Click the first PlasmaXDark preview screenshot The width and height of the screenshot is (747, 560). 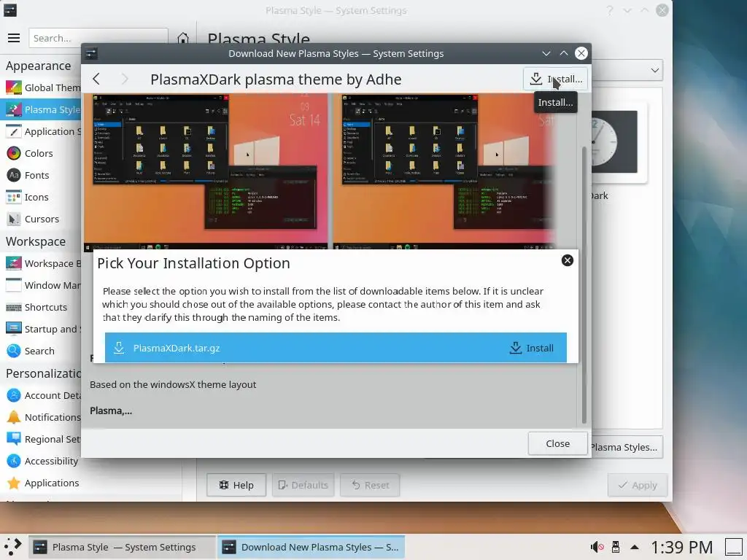[206, 171]
